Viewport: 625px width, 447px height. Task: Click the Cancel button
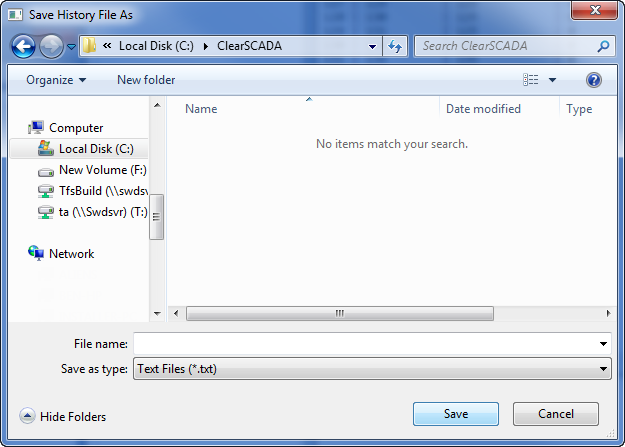(x=556, y=414)
